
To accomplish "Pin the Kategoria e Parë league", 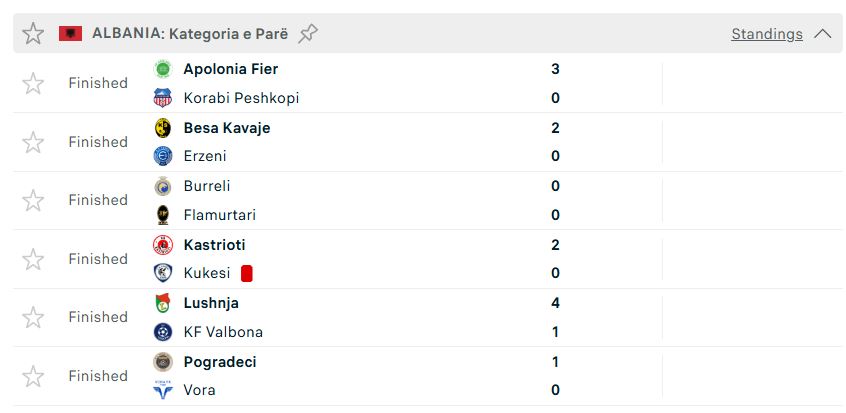I will 308,34.
